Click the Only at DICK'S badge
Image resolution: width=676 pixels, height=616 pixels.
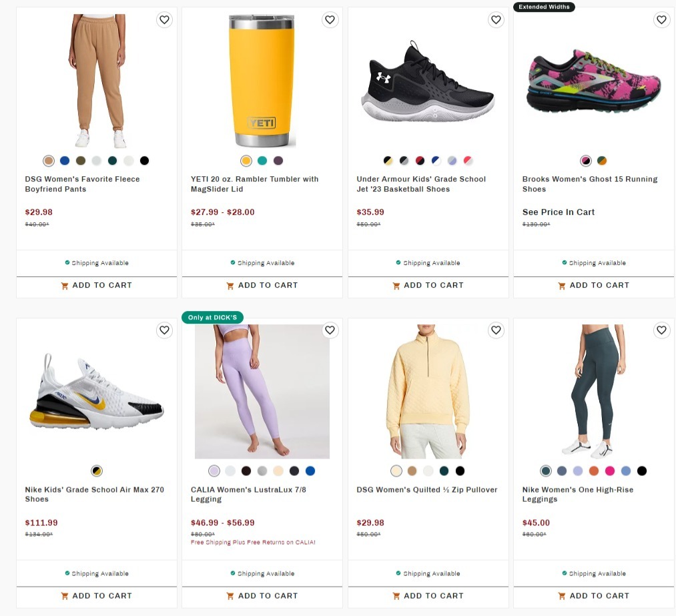point(212,317)
